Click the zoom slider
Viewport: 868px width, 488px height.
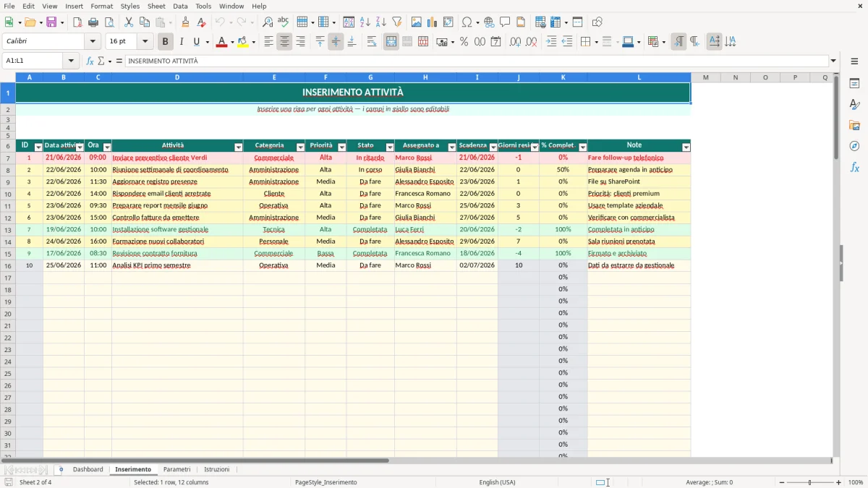[809, 482]
